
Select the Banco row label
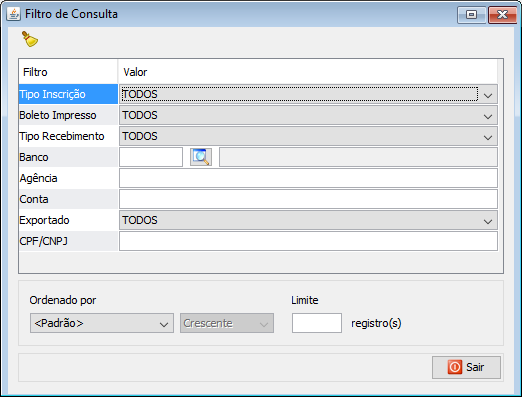point(68,157)
